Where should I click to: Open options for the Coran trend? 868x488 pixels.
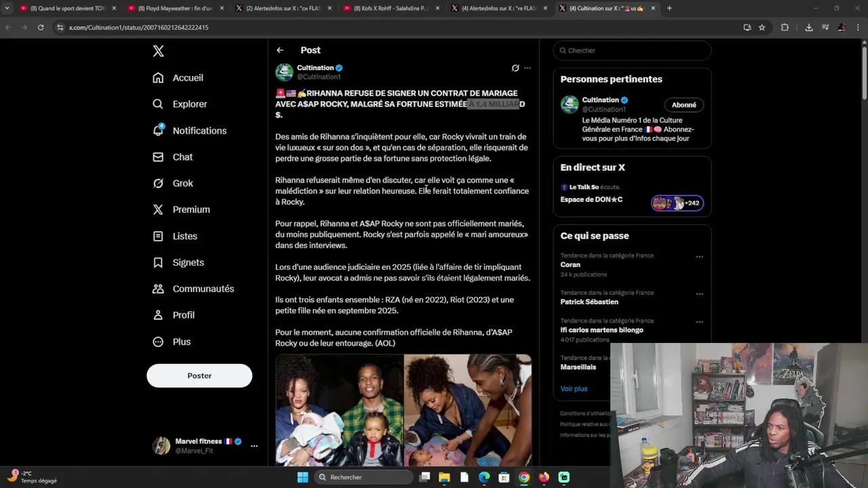699,257
